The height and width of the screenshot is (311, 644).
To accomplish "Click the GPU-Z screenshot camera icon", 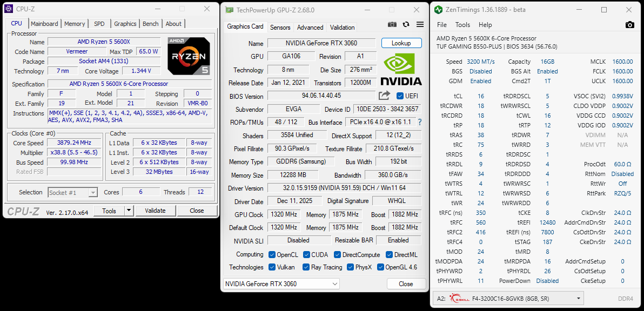I will point(392,25).
